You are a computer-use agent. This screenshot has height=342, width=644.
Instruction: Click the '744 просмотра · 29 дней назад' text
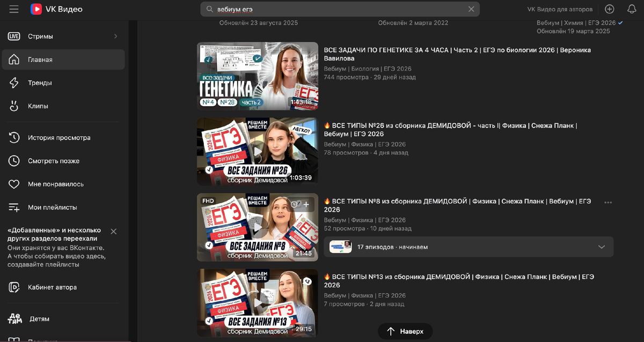pos(370,77)
